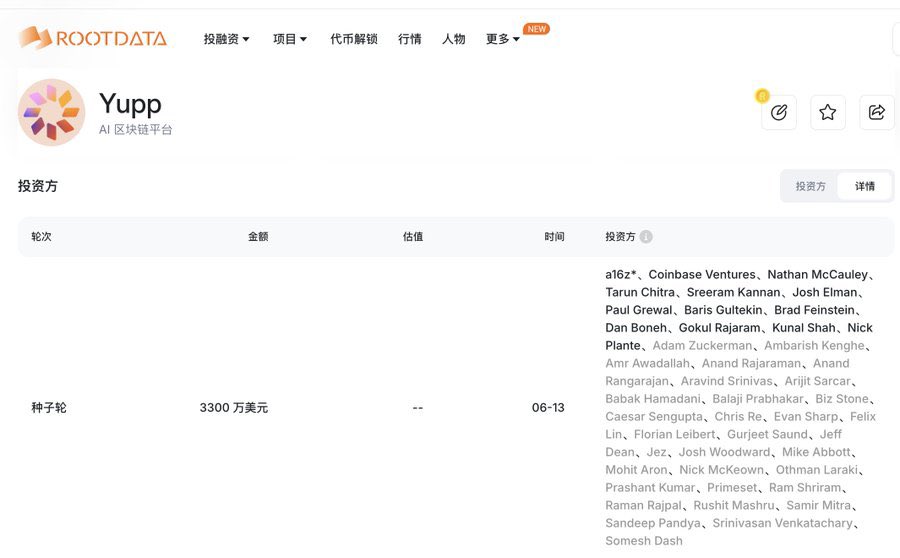Open Nathan McCauley investor link

click(817, 274)
